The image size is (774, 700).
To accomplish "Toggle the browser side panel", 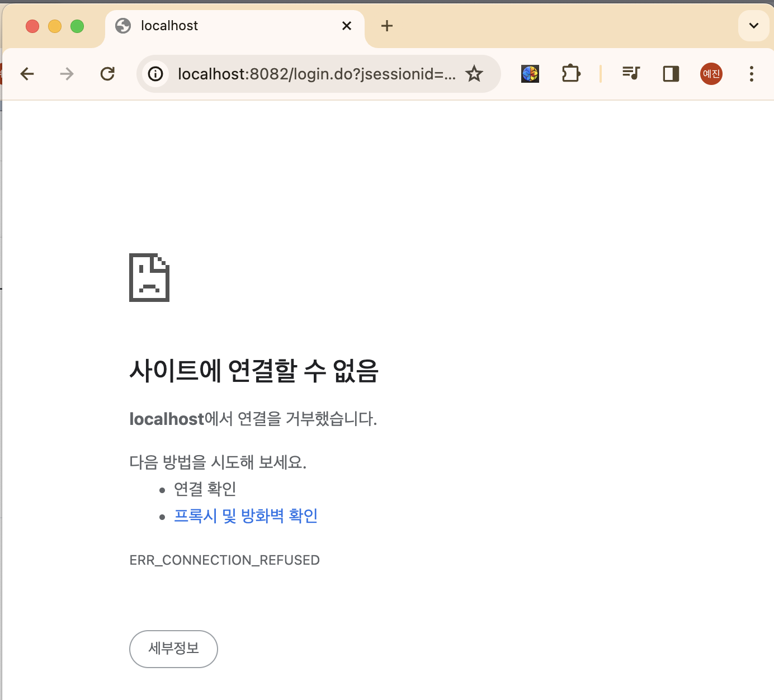I will coord(671,74).
